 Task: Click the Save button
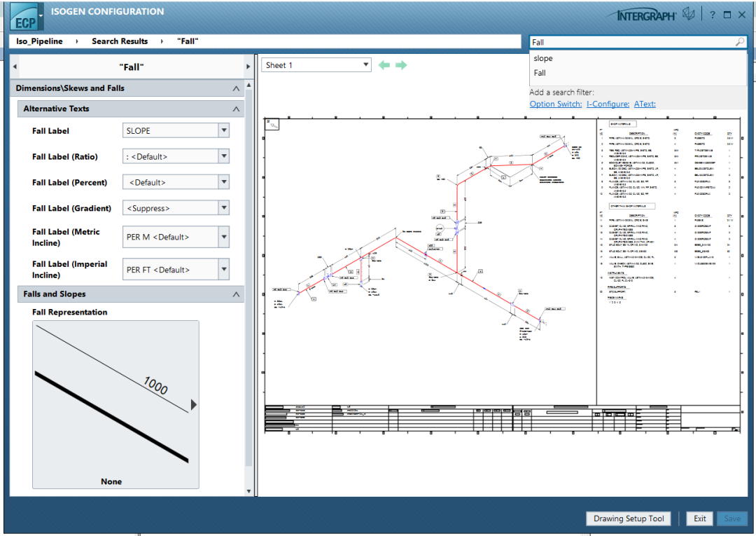(x=732, y=518)
